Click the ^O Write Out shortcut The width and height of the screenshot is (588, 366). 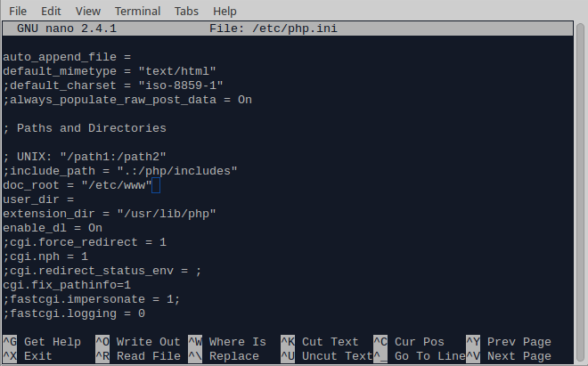137,342
